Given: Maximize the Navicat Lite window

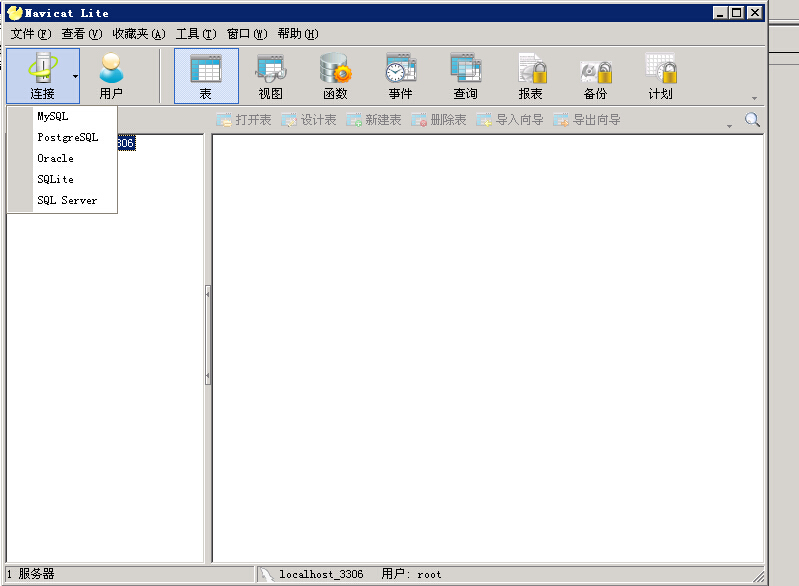Looking at the screenshot, I should pyautogui.click(x=737, y=13).
